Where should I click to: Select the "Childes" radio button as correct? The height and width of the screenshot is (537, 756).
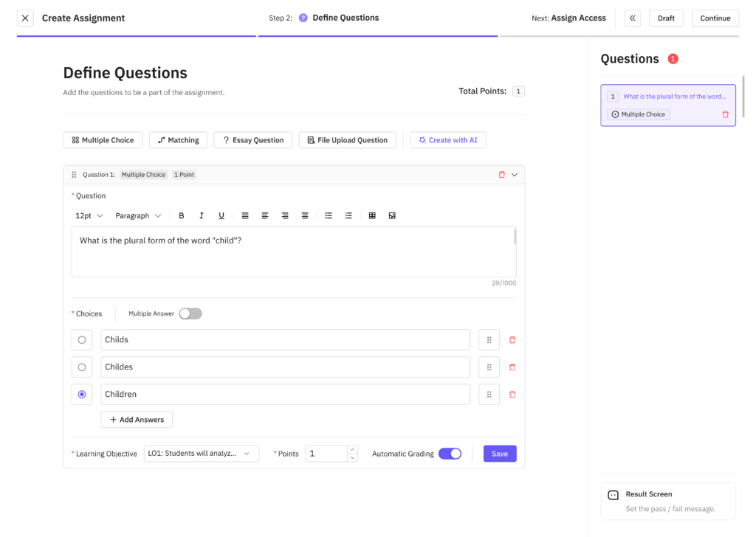click(x=82, y=367)
